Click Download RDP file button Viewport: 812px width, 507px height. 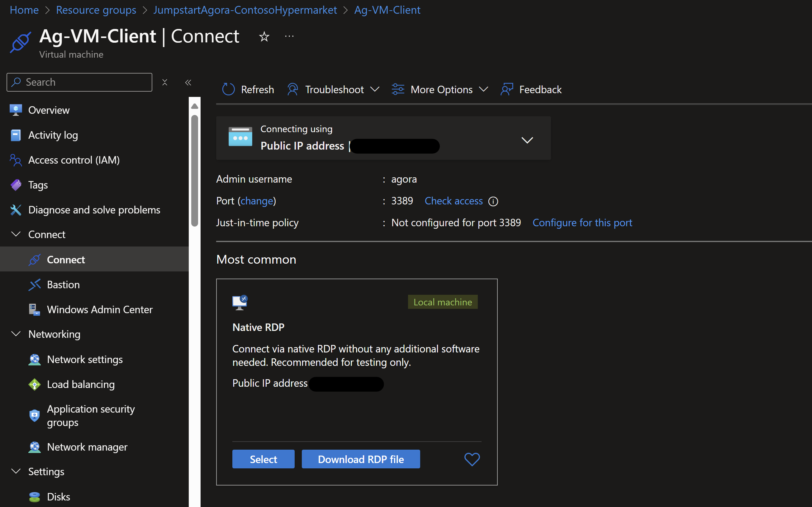pos(361,459)
